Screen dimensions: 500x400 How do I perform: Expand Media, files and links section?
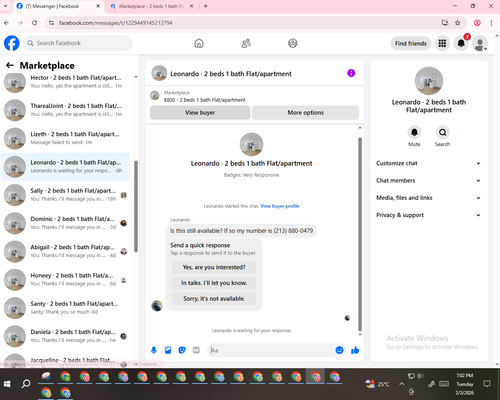tap(428, 198)
